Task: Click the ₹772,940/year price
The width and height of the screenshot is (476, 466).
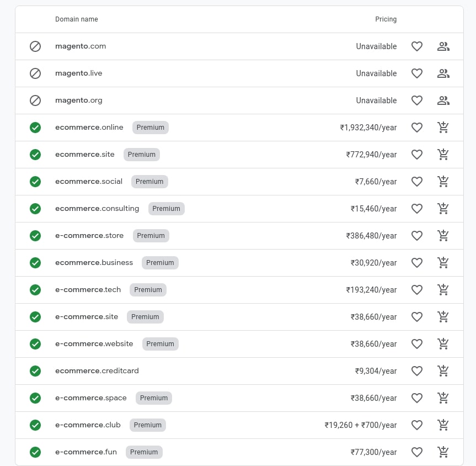Action: [371, 155]
